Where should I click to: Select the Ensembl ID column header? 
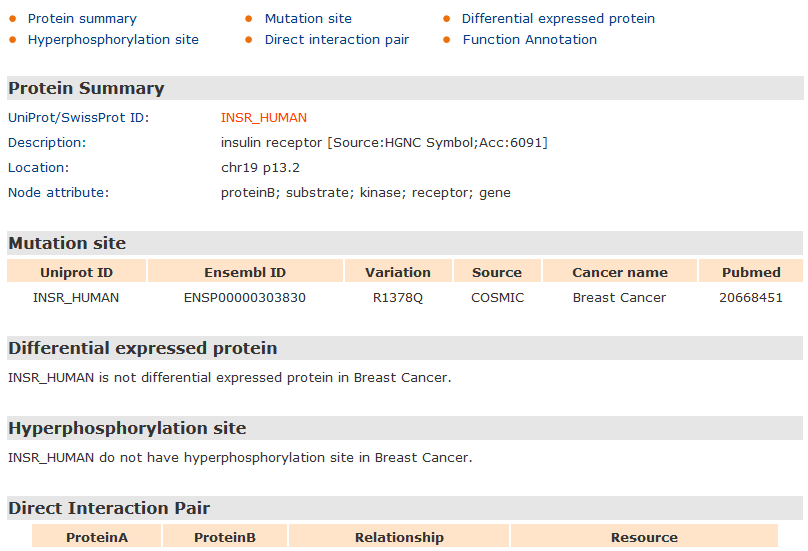point(245,272)
